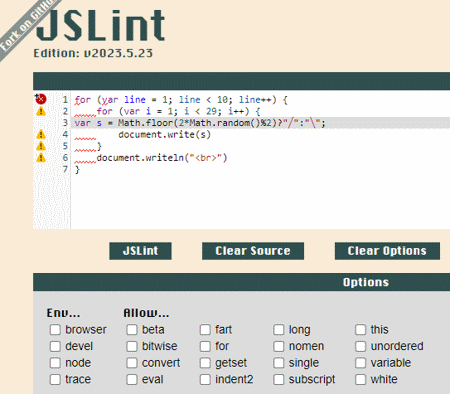This screenshot has height=394, width=450.
Task: Click the Clear Source button
Action: click(253, 251)
